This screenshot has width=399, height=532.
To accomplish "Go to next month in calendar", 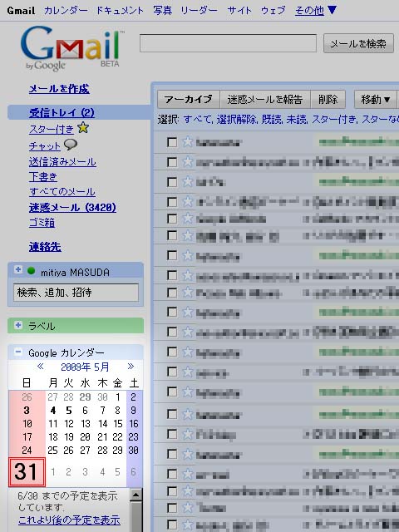I will click(131, 366).
